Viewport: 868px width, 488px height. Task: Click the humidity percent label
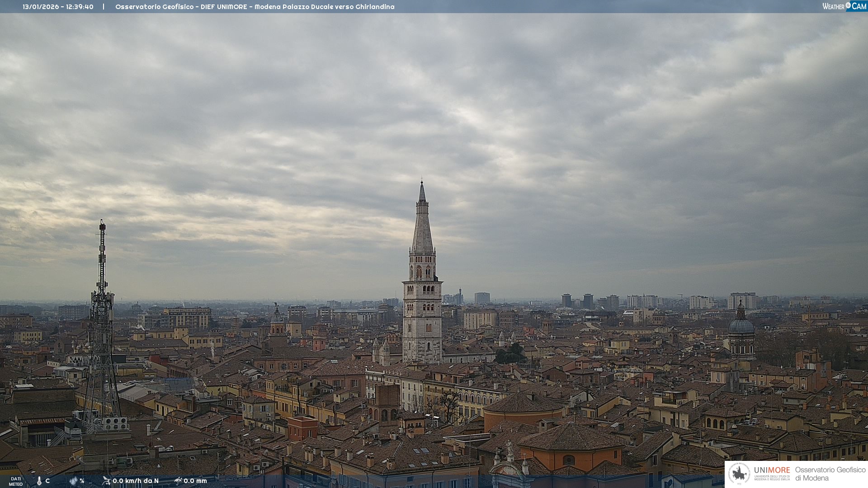82,481
